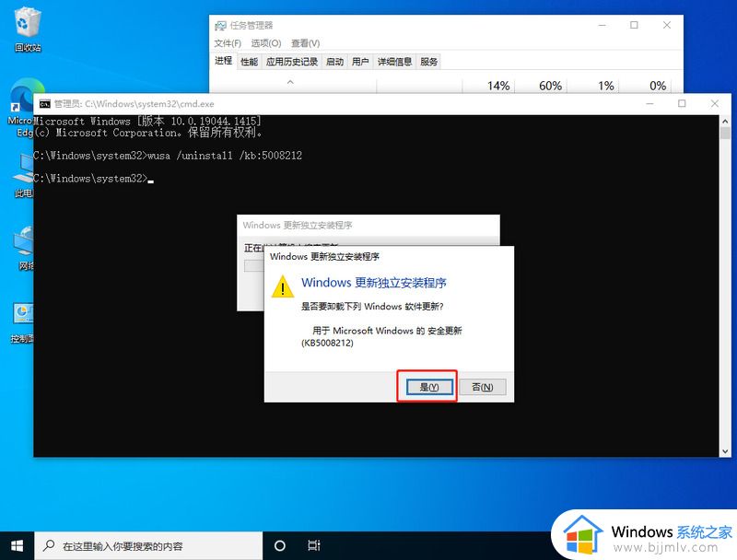Close the Task Manager window
The height and width of the screenshot is (560, 737).
(x=666, y=25)
